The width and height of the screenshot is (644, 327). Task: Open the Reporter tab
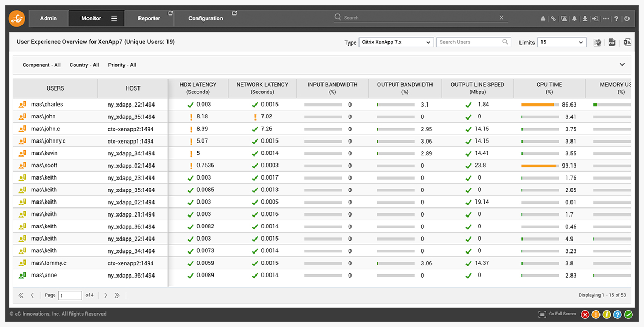pos(149,18)
